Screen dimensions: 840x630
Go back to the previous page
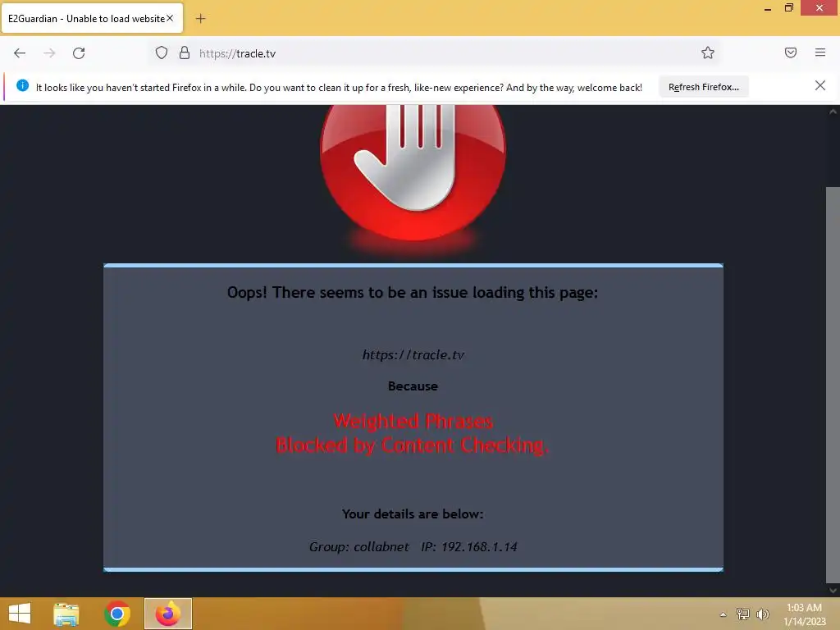coord(20,53)
